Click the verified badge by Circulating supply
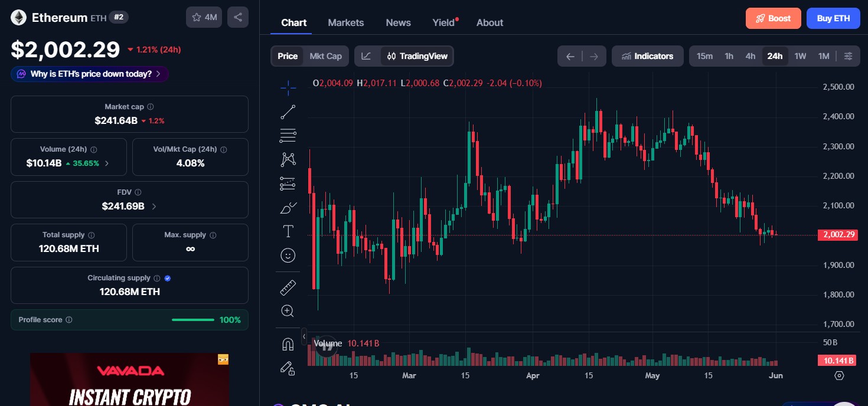This screenshot has width=868, height=406. (168, 278)
